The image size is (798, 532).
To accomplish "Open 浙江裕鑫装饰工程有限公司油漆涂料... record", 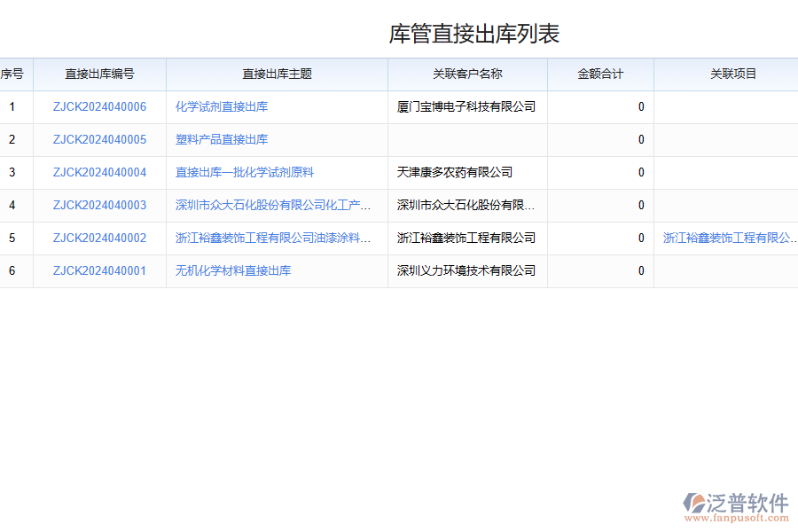I will (x=272, y=238).
